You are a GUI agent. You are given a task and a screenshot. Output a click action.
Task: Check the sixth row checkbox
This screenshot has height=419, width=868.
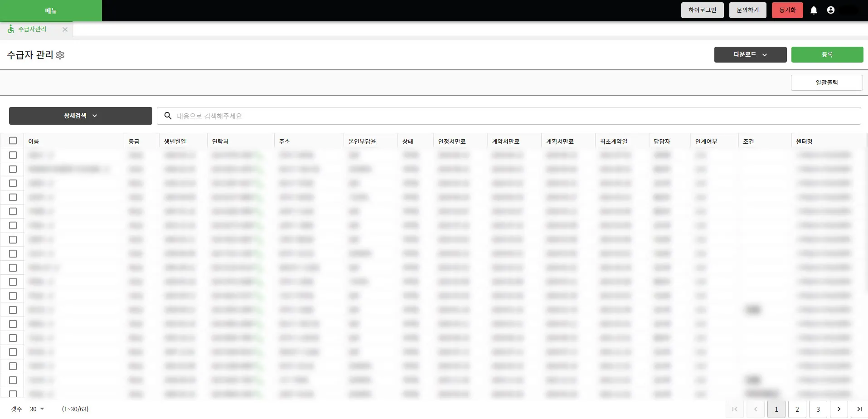click(x=13, y=225)
